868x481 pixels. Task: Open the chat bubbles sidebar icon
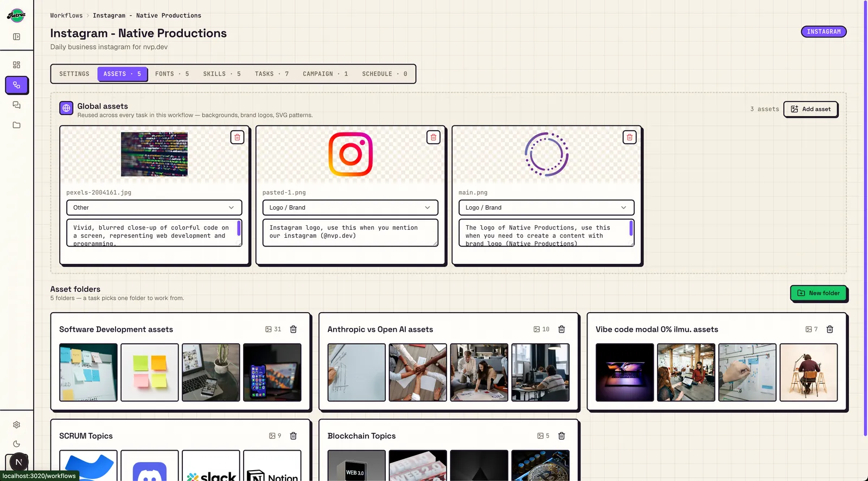point(16,105)
